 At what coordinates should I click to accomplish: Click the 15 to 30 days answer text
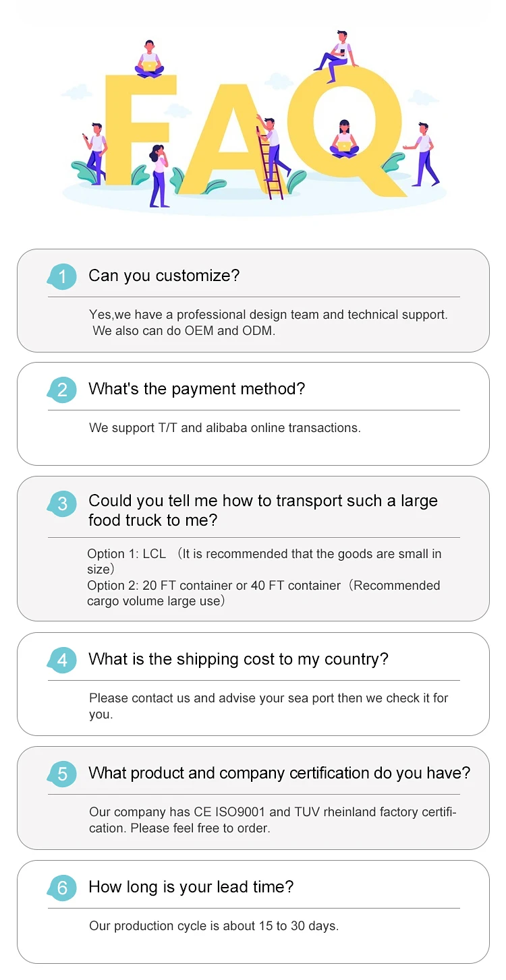click(214, 926)
